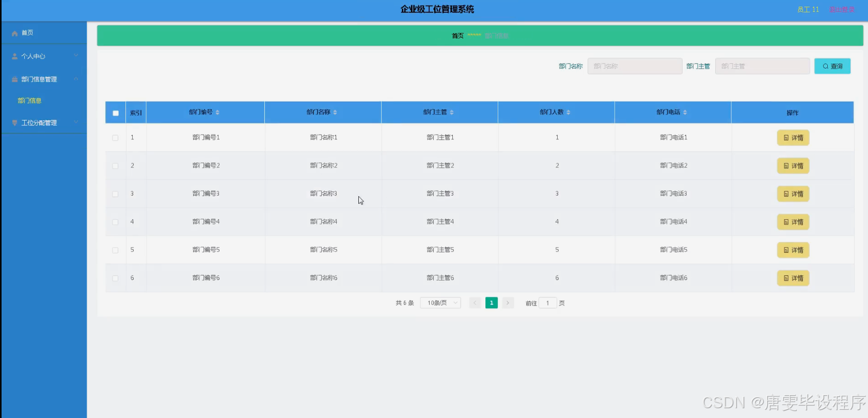868x418 pixels.
Task: Expand the 工位分配管理 sidebar menu chevron
Action: 76,122
